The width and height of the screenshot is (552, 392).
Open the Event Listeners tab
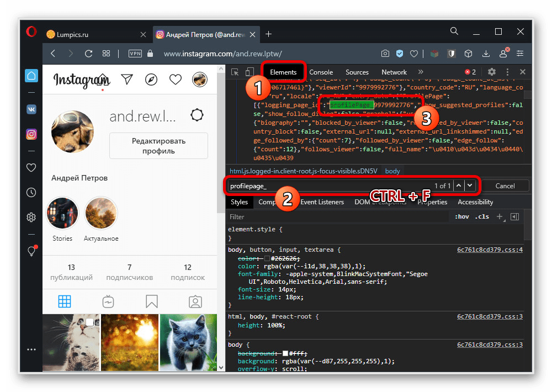tap(322, 202)
